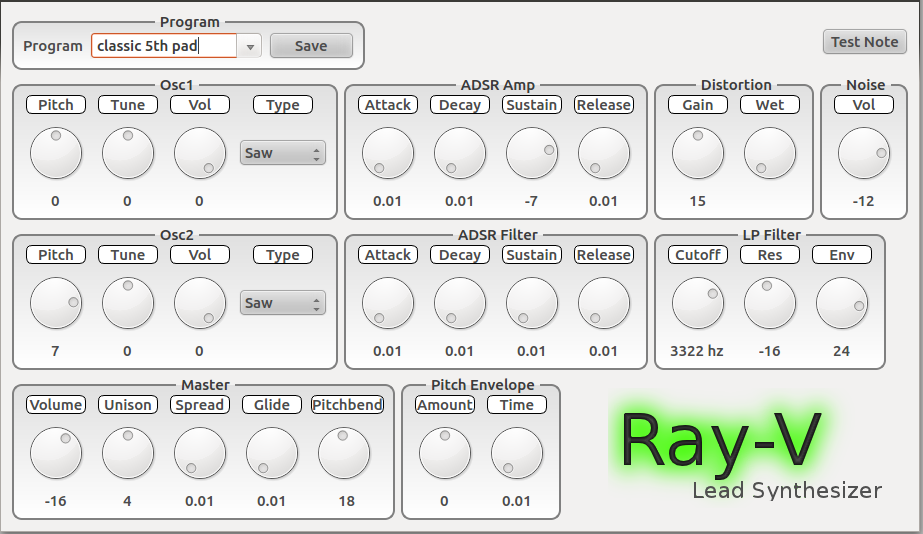Click the Distortion Gain knob
This screenshot has width=923, height=534.
(x=698, y=153)
